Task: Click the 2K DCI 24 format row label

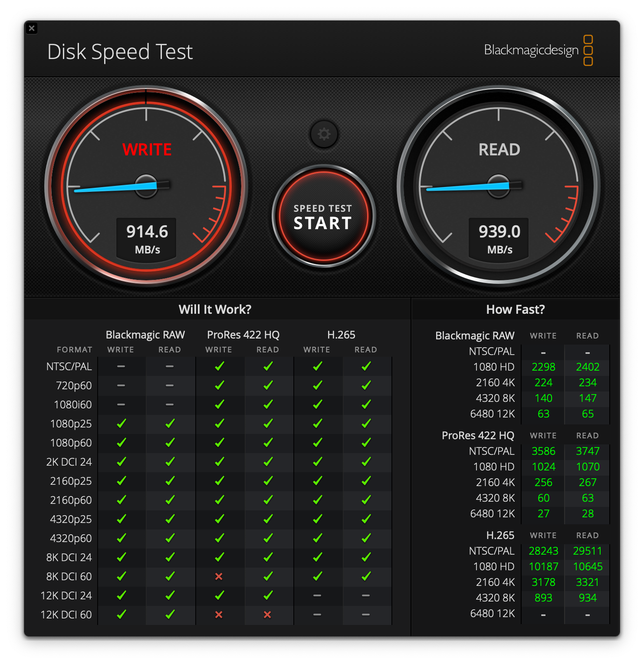Action: 69,462
